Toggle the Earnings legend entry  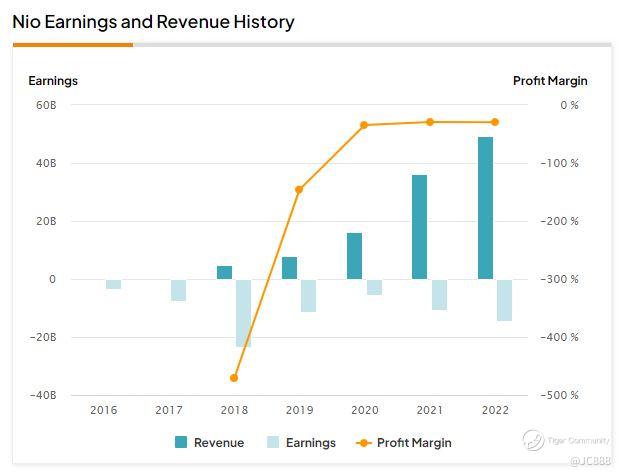tap(301, 442)
